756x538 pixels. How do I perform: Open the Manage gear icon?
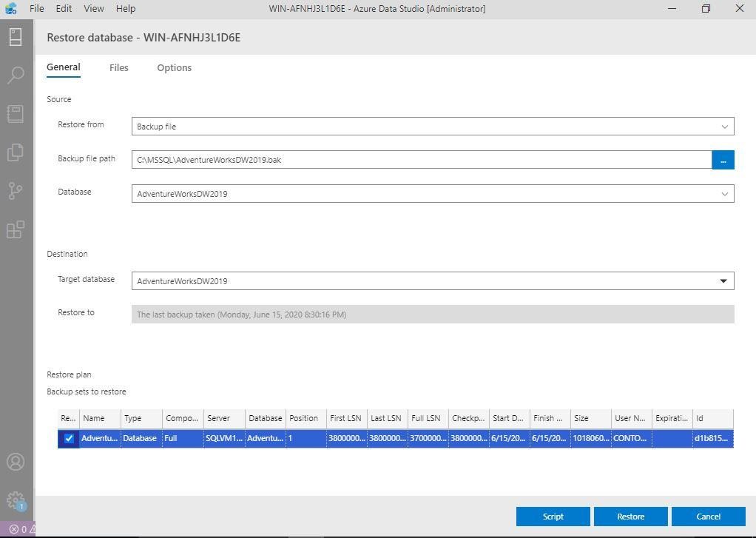point(16,500)
